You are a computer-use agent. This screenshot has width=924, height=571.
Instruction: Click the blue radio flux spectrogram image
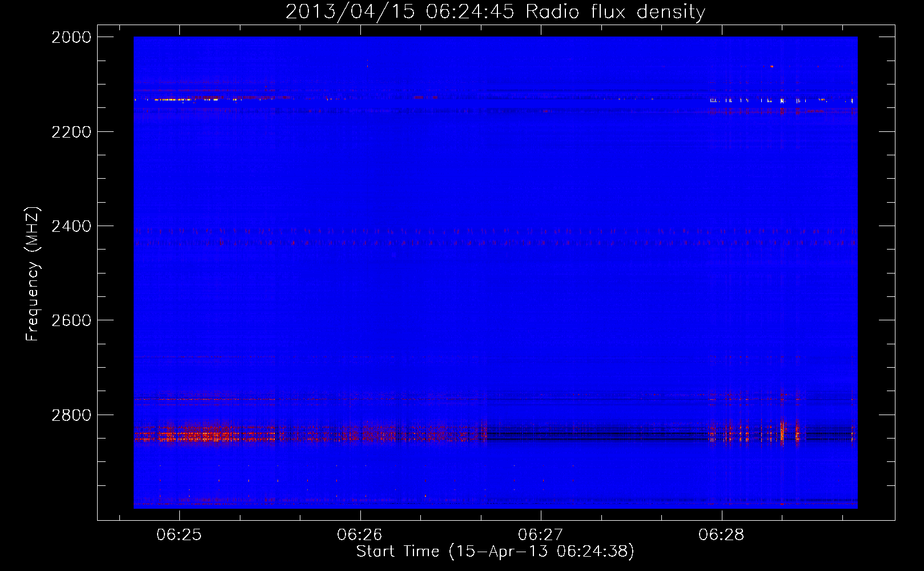pos(495,272)
